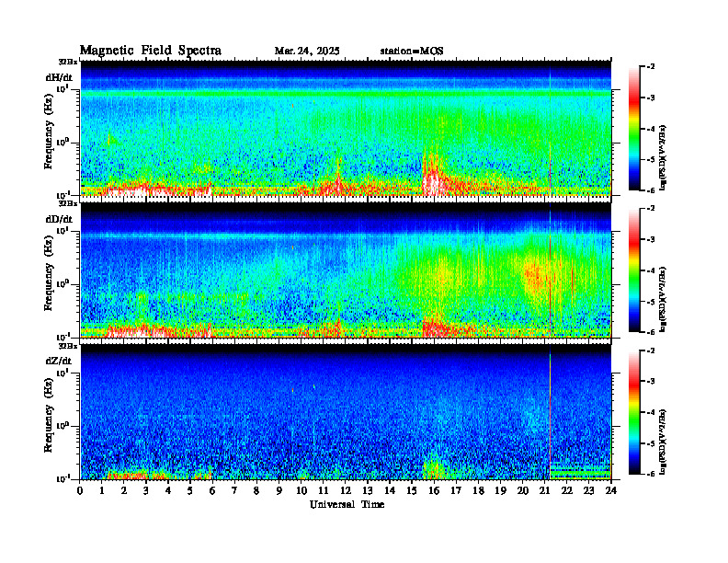728x563 pixels.
Task: Click hour "14" on the Universal Time axis
Action: [390, 491]
